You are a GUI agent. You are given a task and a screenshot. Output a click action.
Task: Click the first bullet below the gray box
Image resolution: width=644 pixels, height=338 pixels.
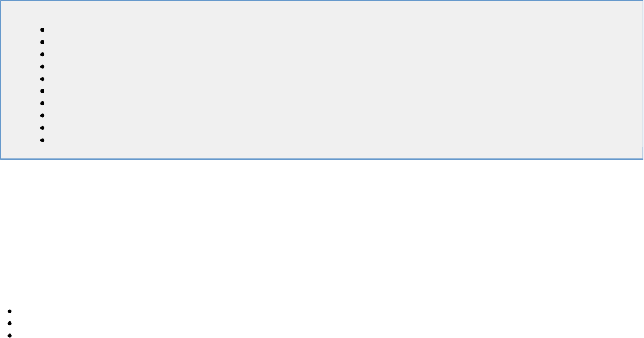click(10, 311)
